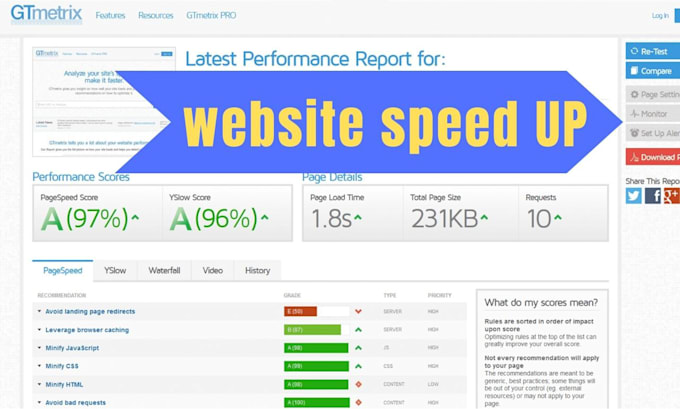Share report on Facebook
This screenshot has width=680, height=409.
pyautogui.click(x=653, y=196)
